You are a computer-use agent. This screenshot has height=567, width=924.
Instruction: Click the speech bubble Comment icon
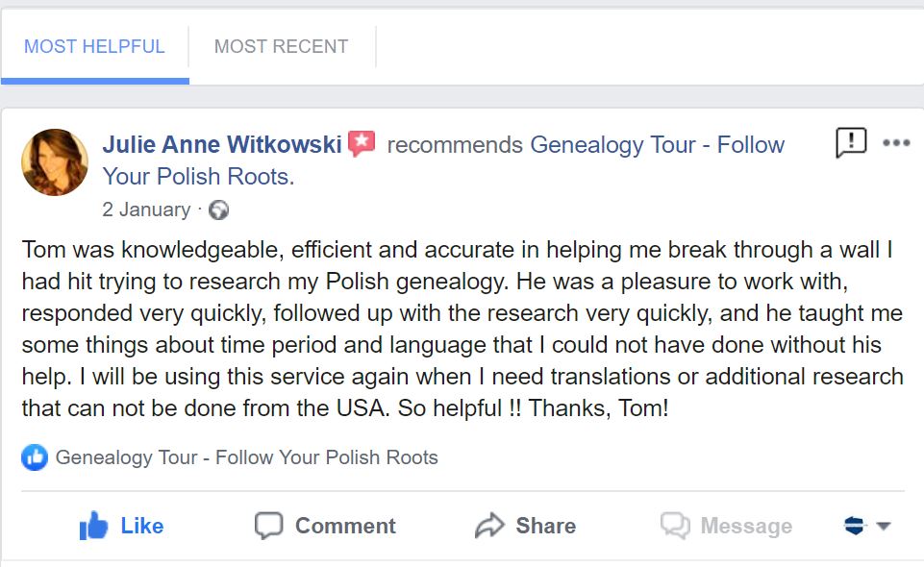tap(270, 526)
